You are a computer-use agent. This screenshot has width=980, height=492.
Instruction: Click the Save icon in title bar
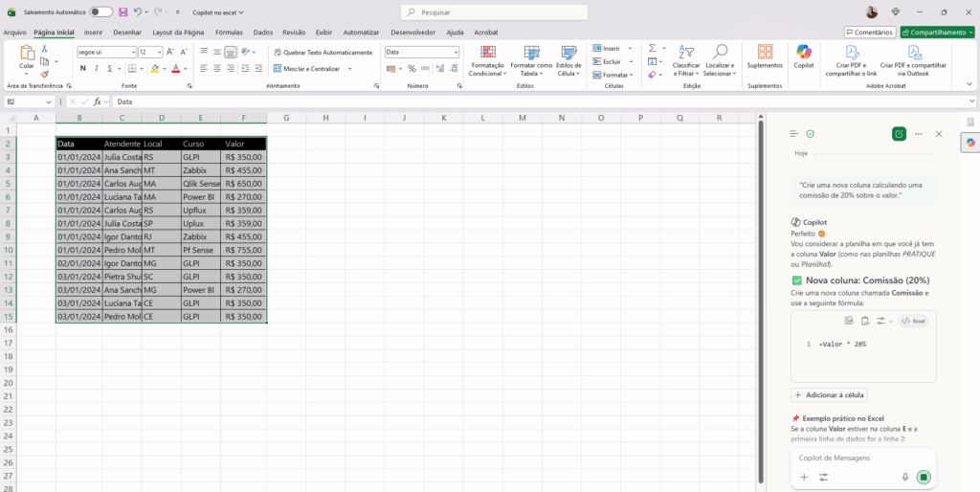point(122,12)
